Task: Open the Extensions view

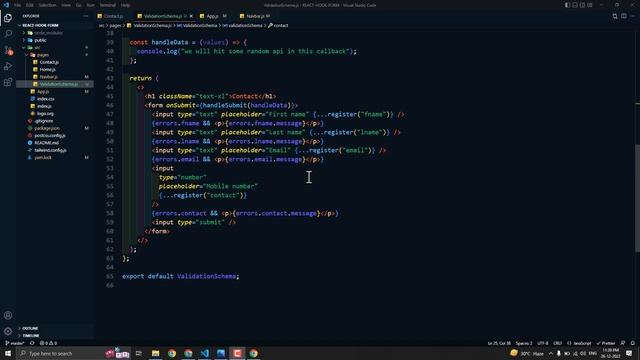Action: pyautogui.click(x=8, y=82)
